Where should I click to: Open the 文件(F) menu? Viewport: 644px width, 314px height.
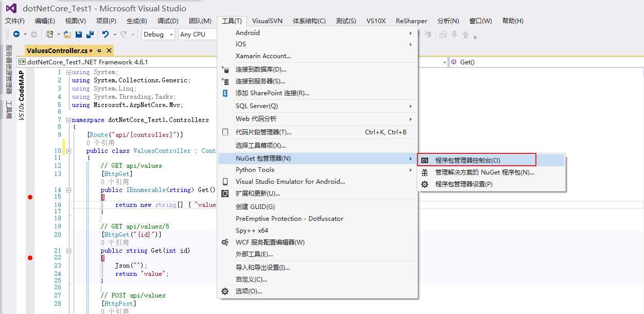pyautogui.click(x=15, y=21)
